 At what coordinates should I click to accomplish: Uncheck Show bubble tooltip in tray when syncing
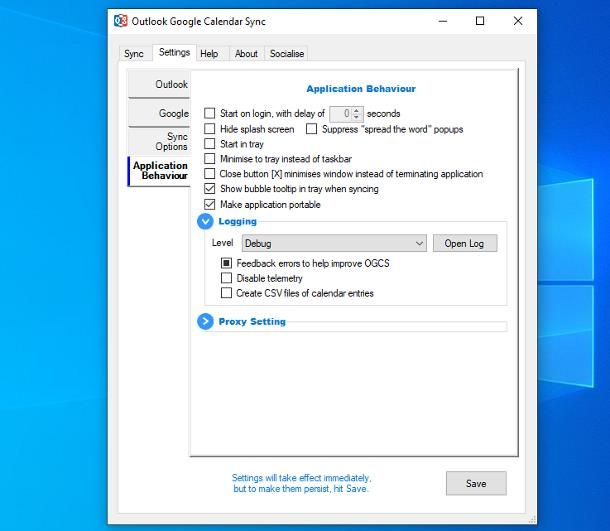point(210,189)
